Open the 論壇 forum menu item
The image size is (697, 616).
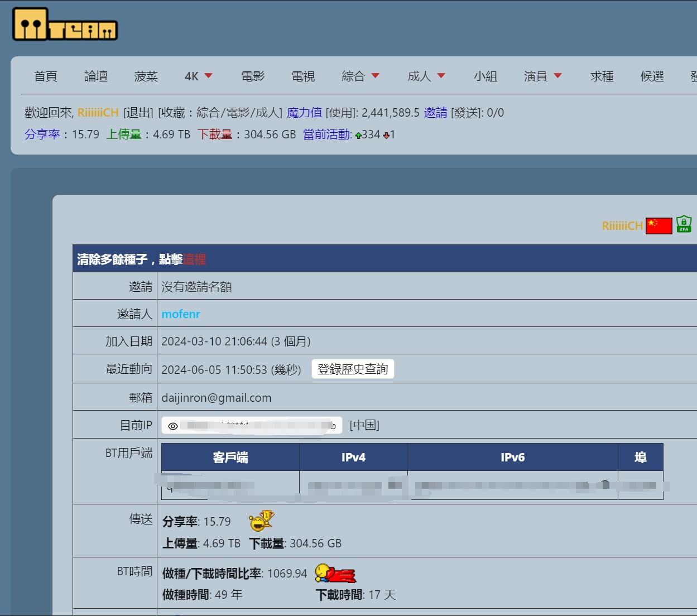(96, 76)
